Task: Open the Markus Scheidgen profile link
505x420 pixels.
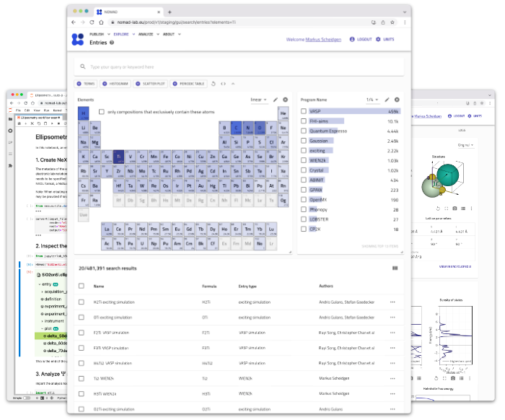Action: [323, 40]
